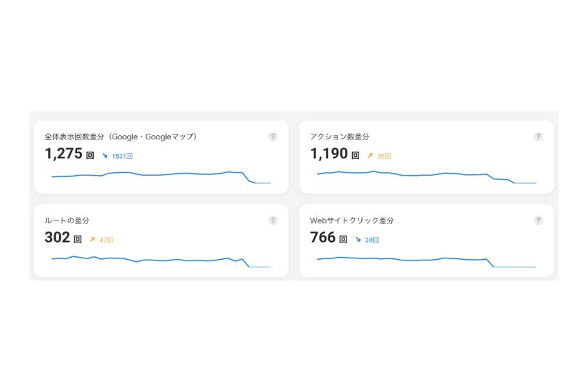
Task: Open help icon on ルートの差分 card
Action: tap(273, 220)
